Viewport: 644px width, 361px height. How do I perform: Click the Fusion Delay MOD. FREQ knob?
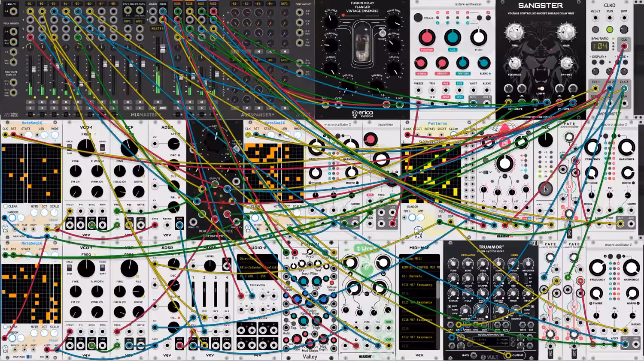tap(331, 20)
